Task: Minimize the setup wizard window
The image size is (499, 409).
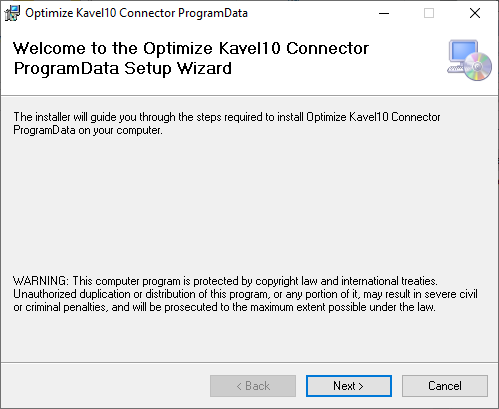Action: tap(384, 13)
